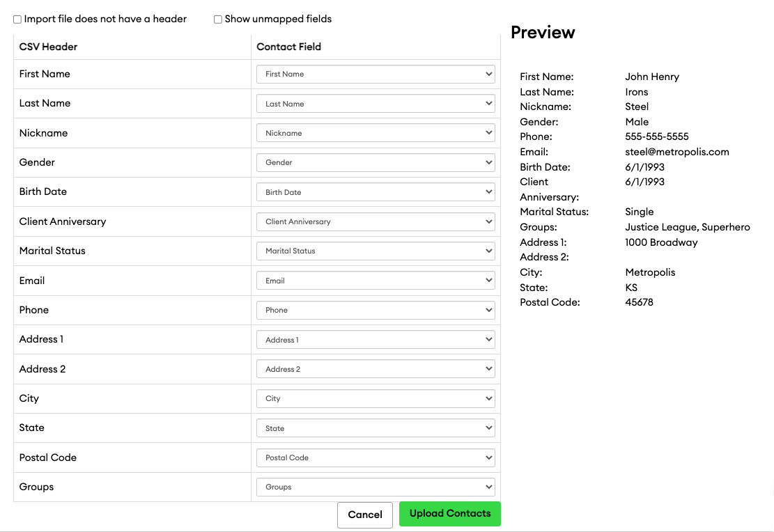Expand the State mapping dropdown
Viewport: 774px width, 532px height.
click(x=376, y=428)
